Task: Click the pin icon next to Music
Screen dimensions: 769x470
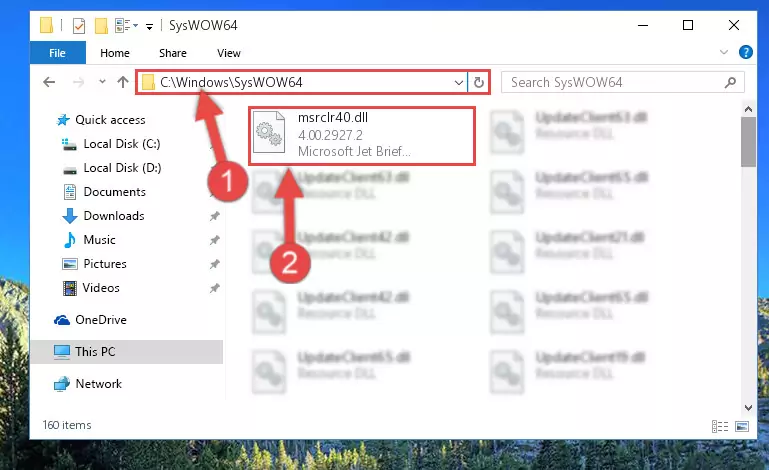Action: click(214, 240)
